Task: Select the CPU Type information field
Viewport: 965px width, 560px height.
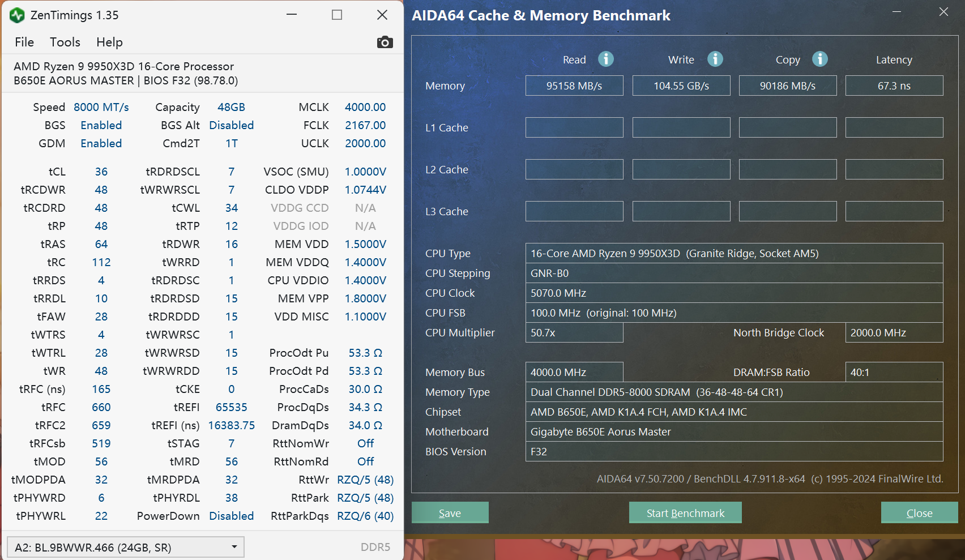Action: (x=733, y=254)
